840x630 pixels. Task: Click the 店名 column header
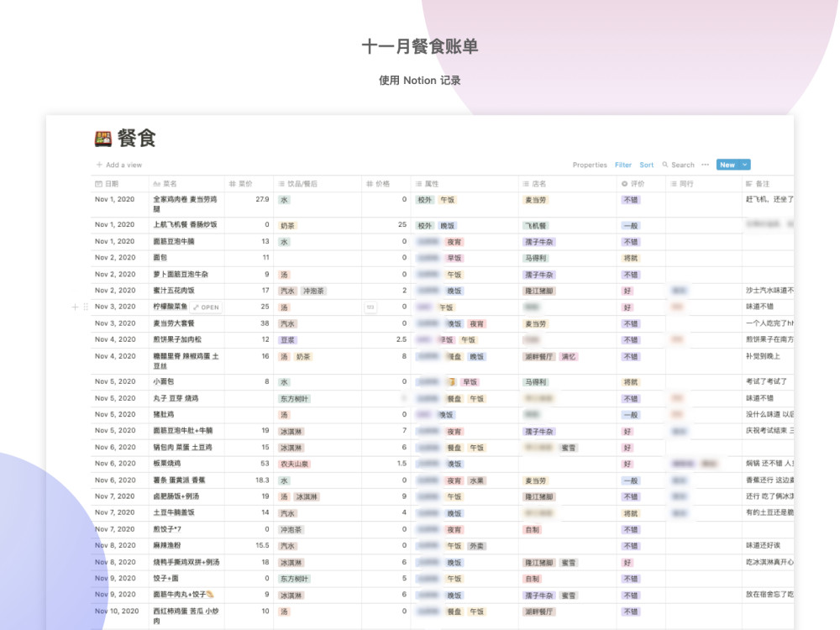tap(567, 184)
